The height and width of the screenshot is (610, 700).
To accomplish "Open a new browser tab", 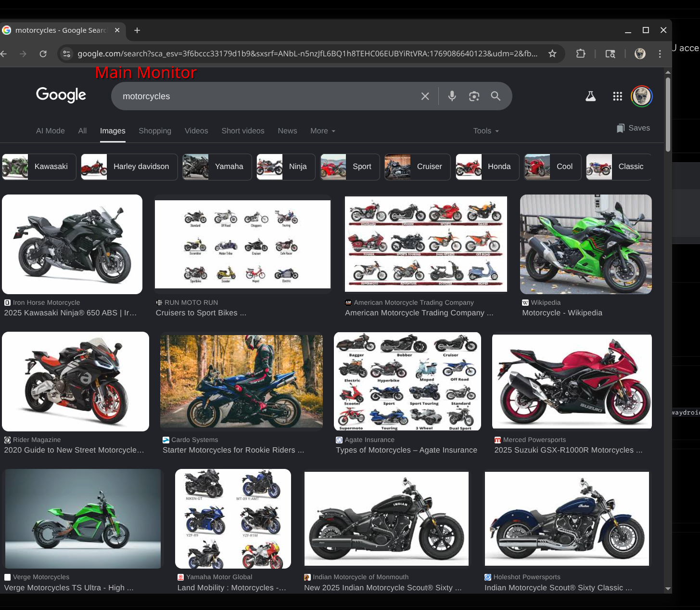I will pyautogui.click(x=137, y=30).
